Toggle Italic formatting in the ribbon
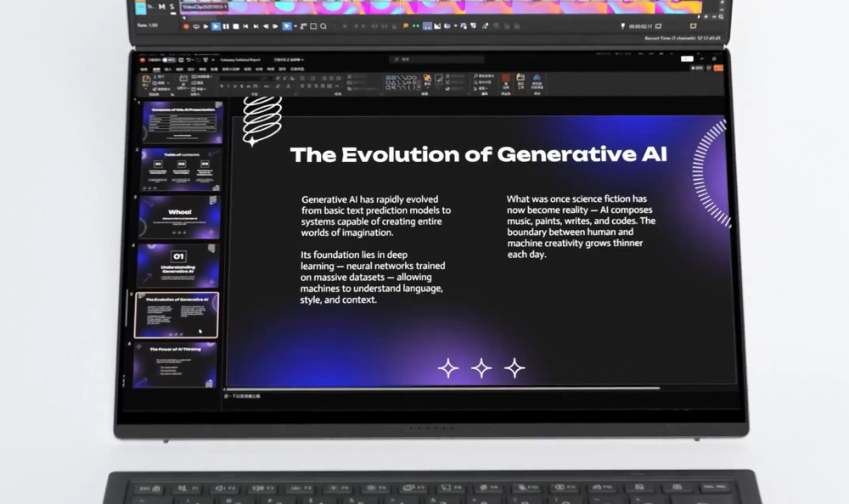Image resolution: width=849 pixels, height=504 pixels. pos(228,86)
